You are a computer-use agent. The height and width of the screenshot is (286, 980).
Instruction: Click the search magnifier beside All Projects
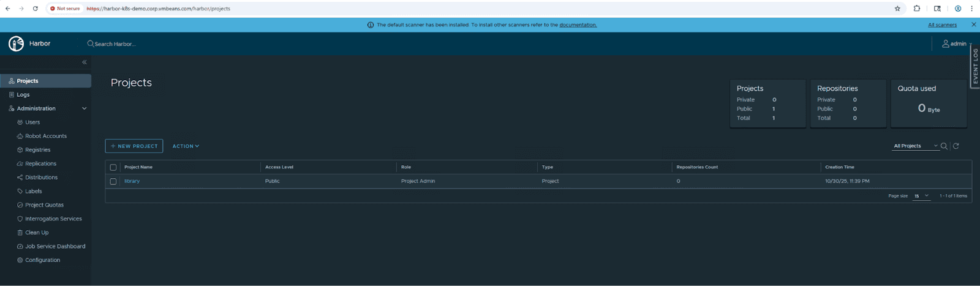click(x=944, y=146)
